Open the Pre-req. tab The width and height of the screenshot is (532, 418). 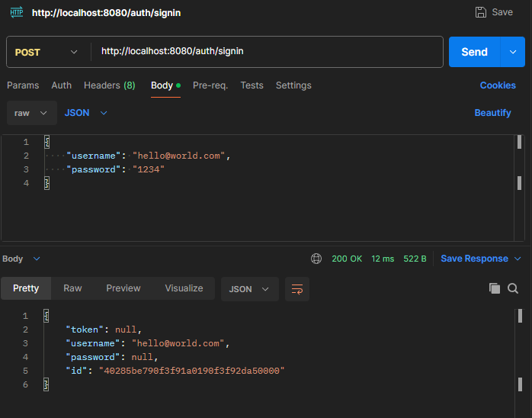pos(210,85)
